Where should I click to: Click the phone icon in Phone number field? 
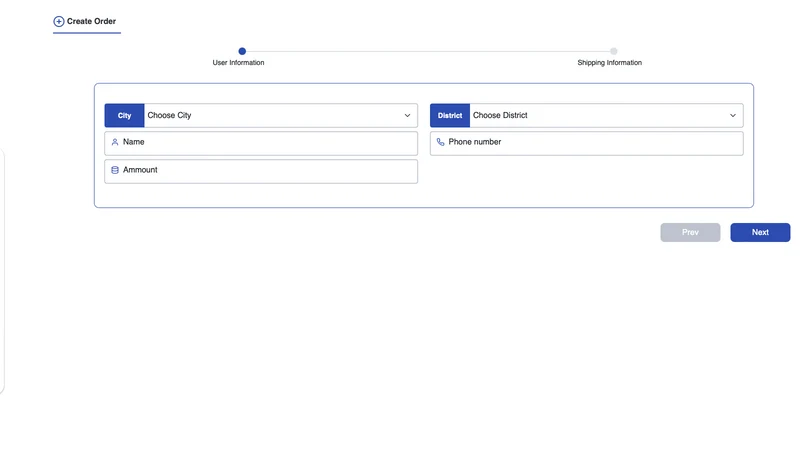(440, 142)
